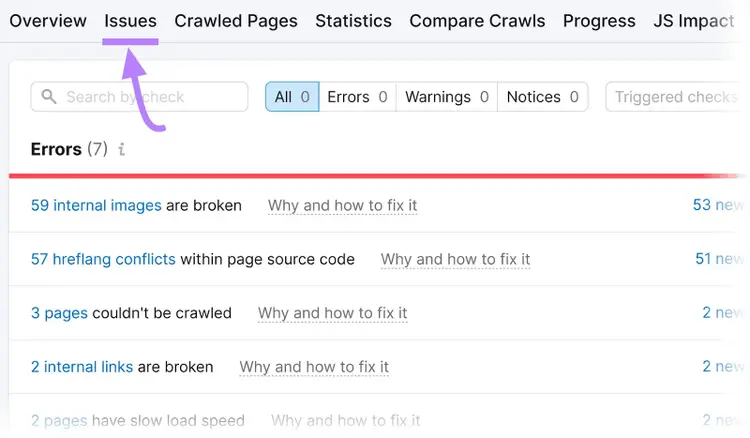Expand the Triggered checks dropdown

[677, 97]
